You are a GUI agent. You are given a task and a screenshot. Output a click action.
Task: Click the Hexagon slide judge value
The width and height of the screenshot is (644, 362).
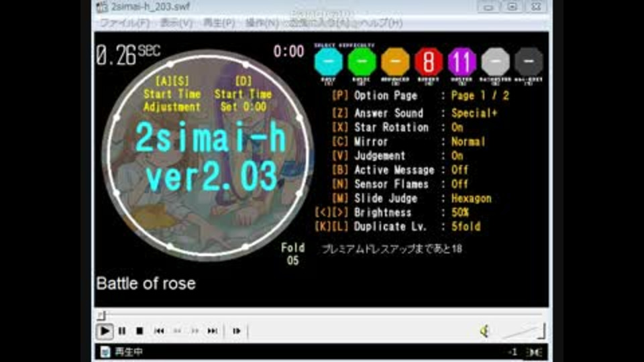point(472,198)
